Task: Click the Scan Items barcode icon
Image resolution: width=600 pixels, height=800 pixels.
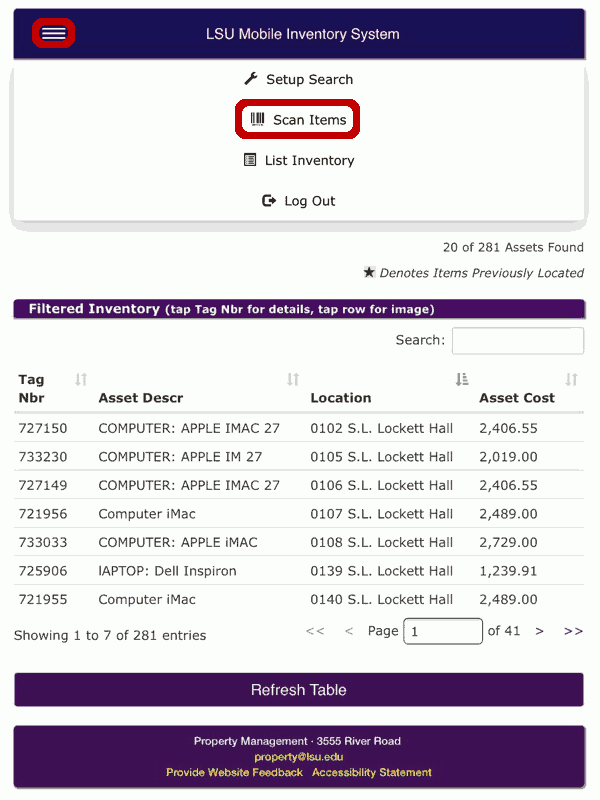Action: pos(257,119)
